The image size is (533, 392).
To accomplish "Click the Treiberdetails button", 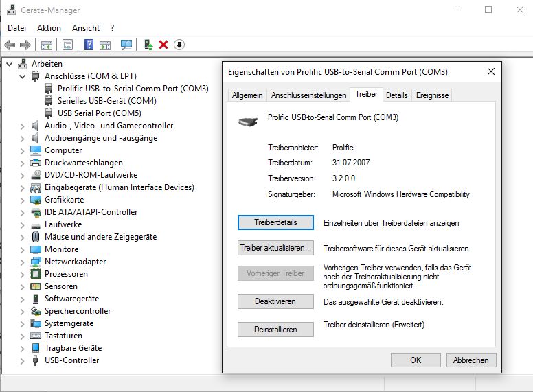I will tap(275, 222).
